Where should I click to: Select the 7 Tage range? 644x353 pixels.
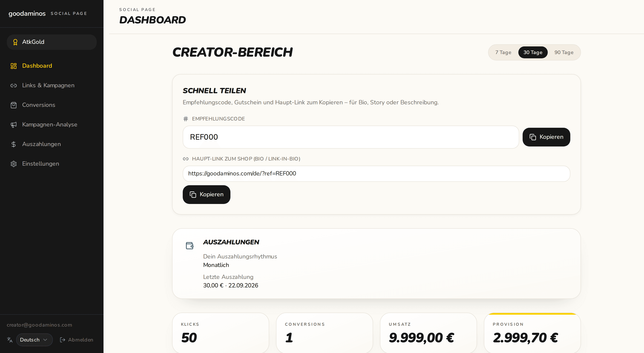503,52
